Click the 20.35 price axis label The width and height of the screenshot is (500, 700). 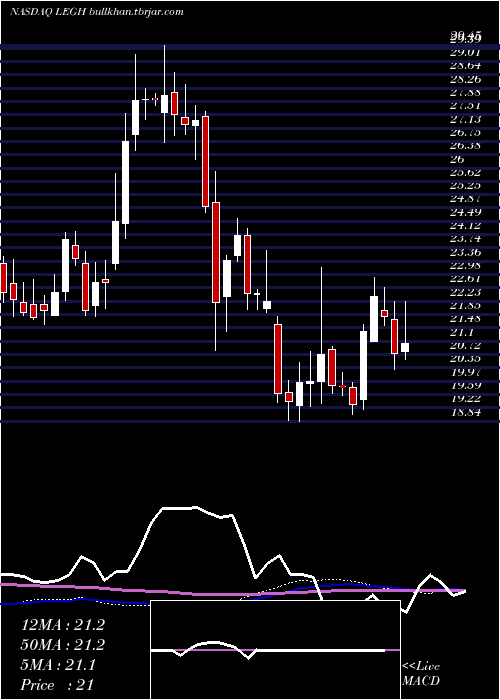click(466, 359)
